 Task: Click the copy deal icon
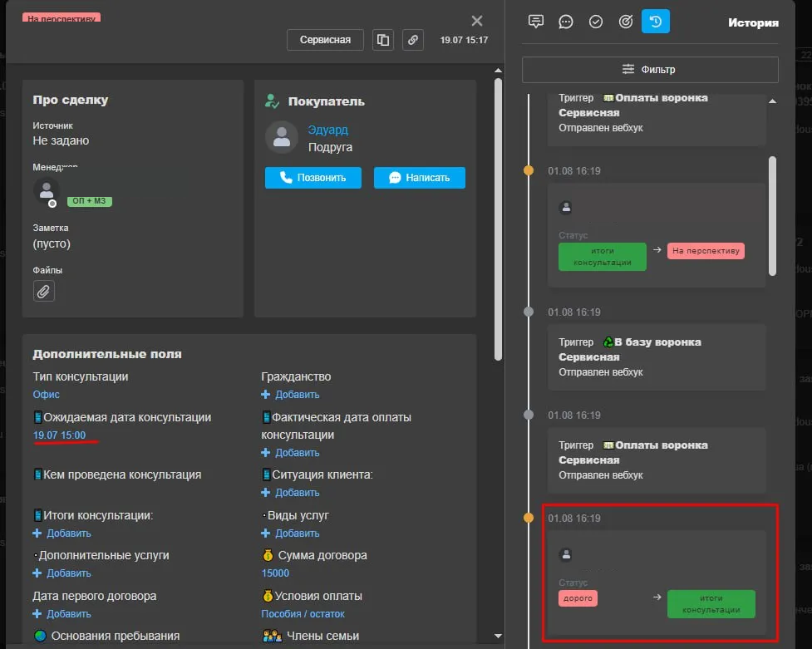coord(383,40)
